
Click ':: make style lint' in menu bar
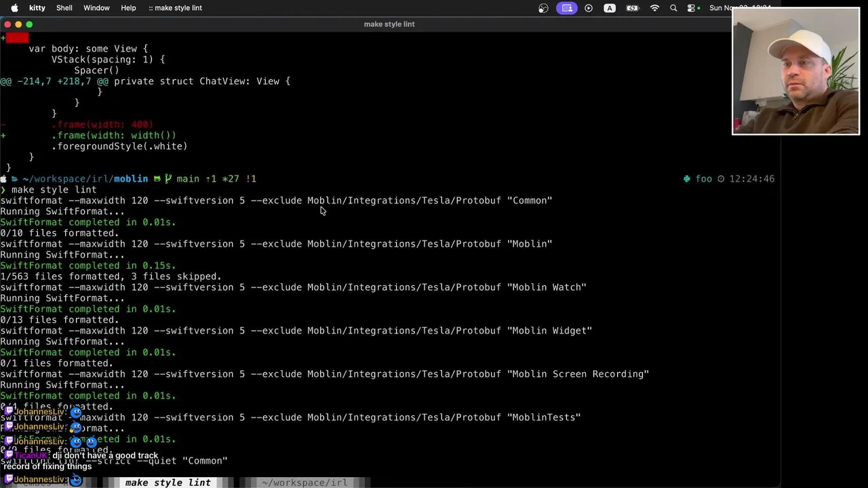click(x=175, y=8)
